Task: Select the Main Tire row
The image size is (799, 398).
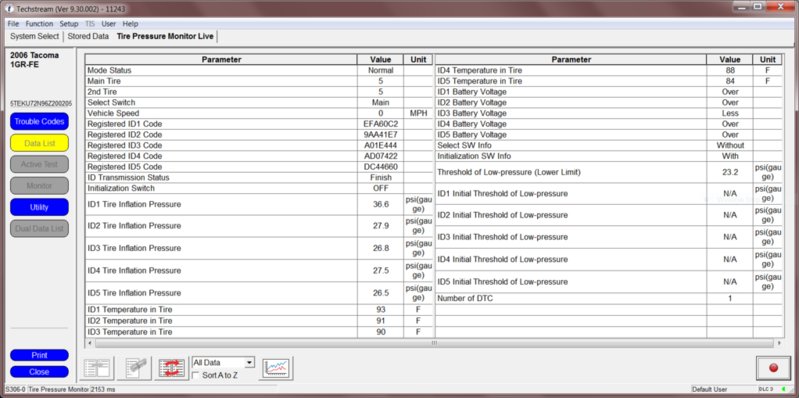Action: (x=259, y=81)
